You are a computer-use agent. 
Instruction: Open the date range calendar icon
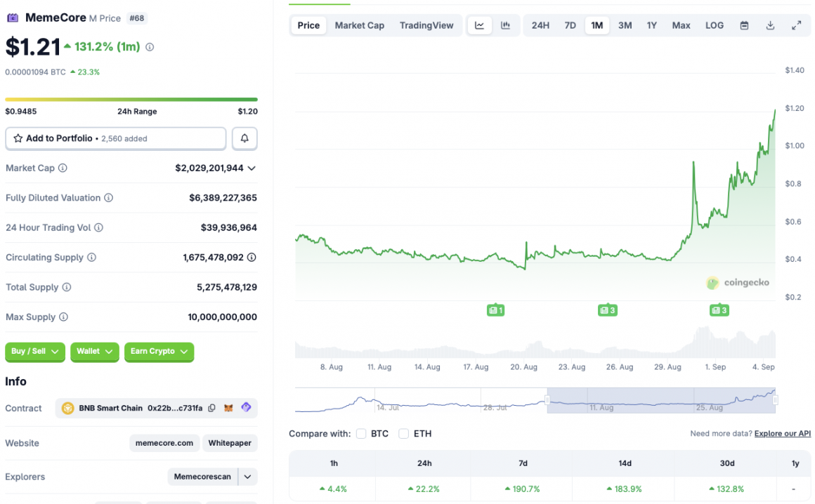tap(744, 25)
